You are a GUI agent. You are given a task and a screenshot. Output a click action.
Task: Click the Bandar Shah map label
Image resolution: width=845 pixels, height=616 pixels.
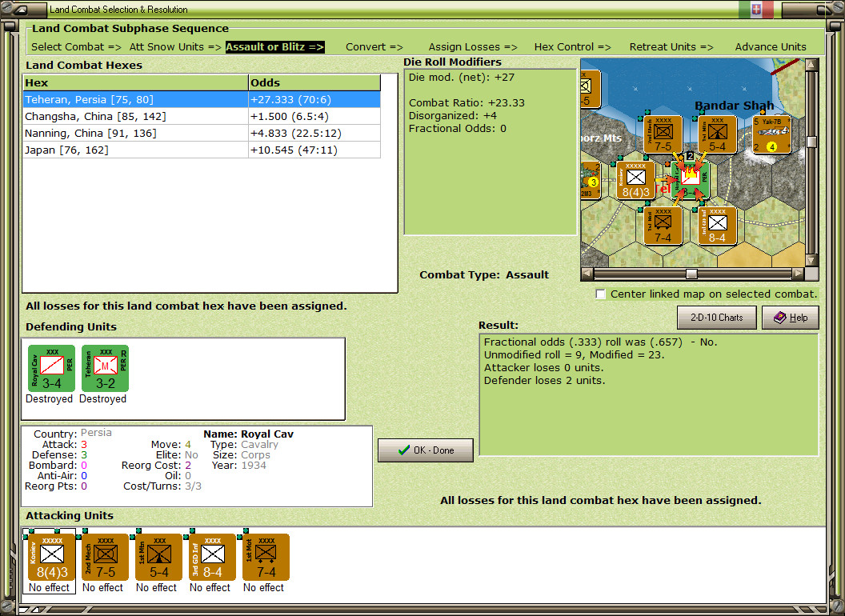tap(734, 106)
